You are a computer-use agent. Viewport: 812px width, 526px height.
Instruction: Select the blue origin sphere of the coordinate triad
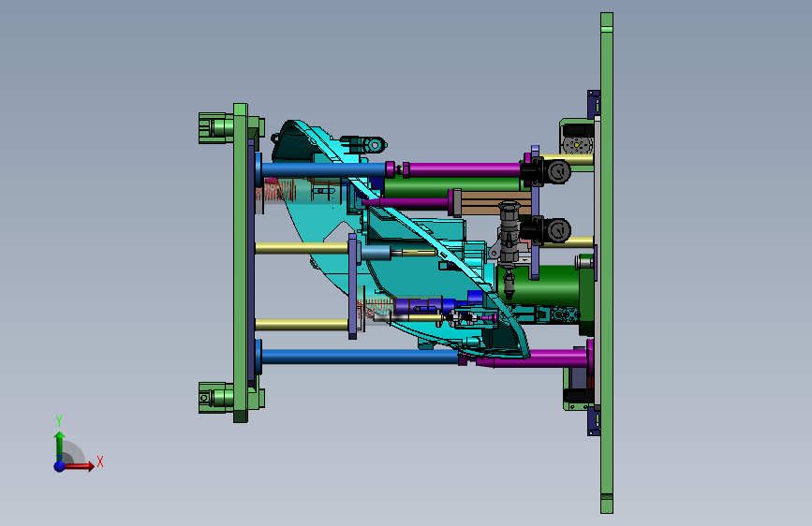coord(60,466)
